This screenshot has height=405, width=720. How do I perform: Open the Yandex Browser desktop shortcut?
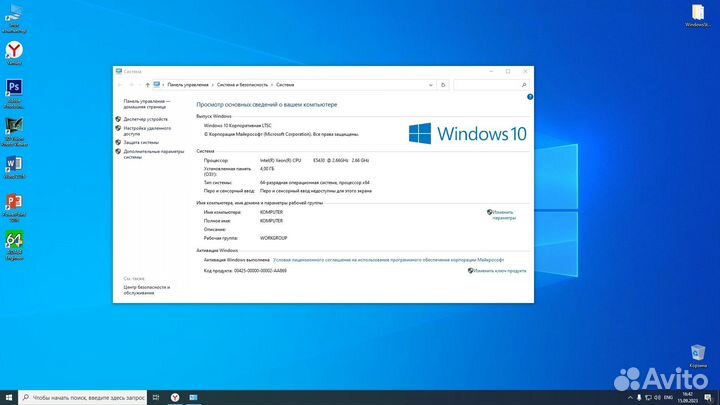click(14, 53)
